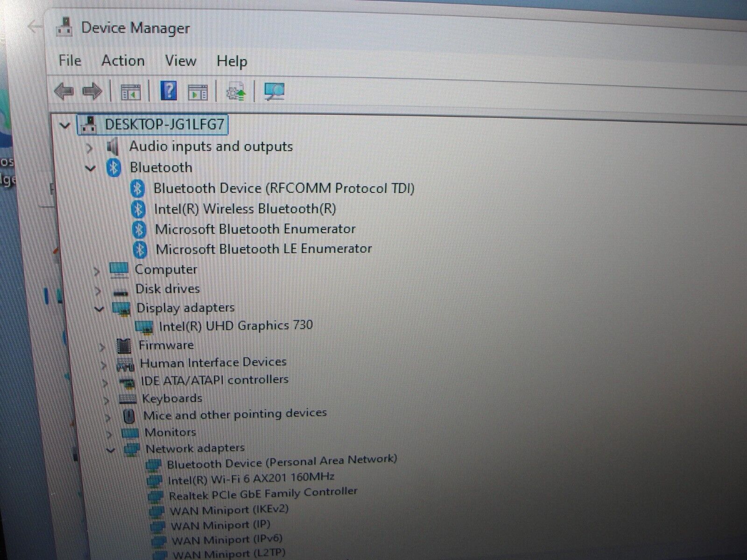This screenshot has height=560, width=747.
Task: Expand the Keyboards category chevron
Action: (107, 400)
